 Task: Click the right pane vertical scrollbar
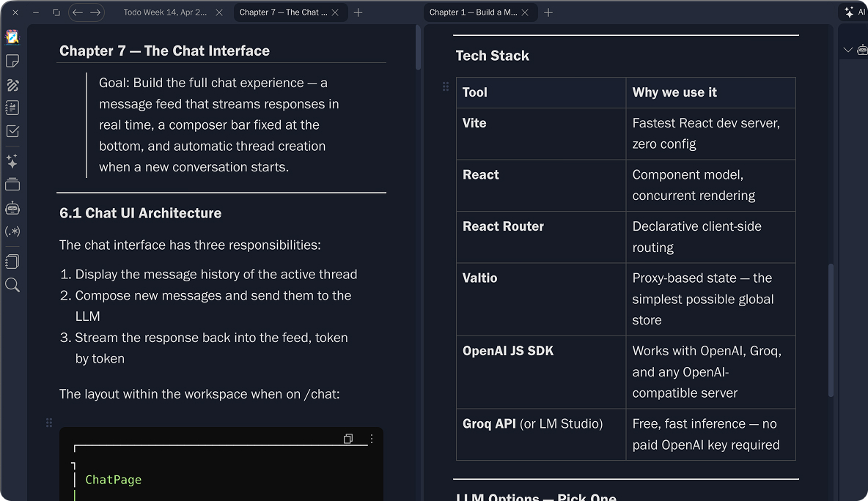[x=831, y=330]
